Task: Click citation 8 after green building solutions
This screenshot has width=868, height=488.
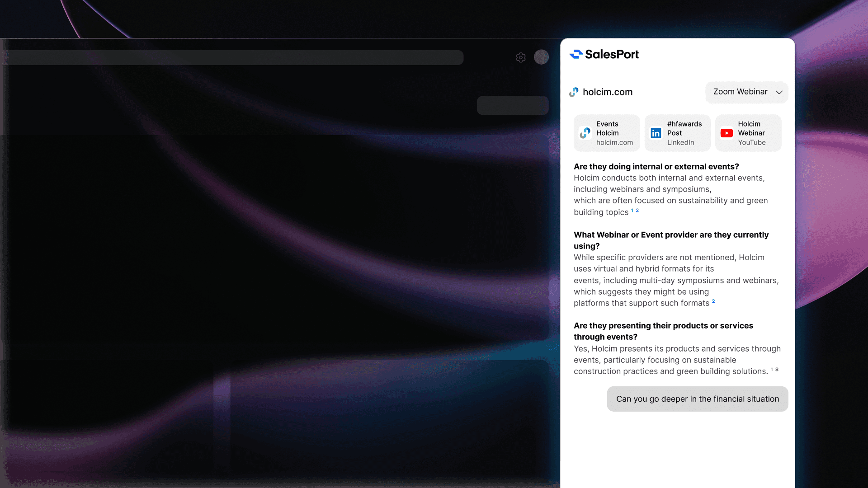Action: [778, 369]
